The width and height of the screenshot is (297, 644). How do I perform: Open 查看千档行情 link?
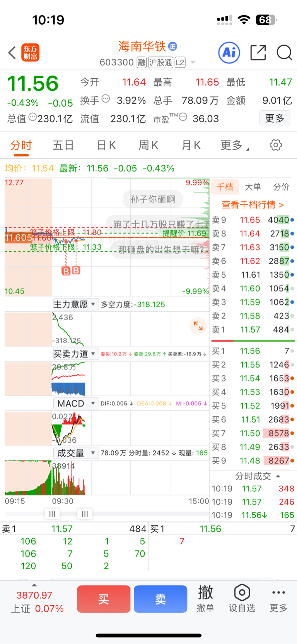tap(253, 204)
